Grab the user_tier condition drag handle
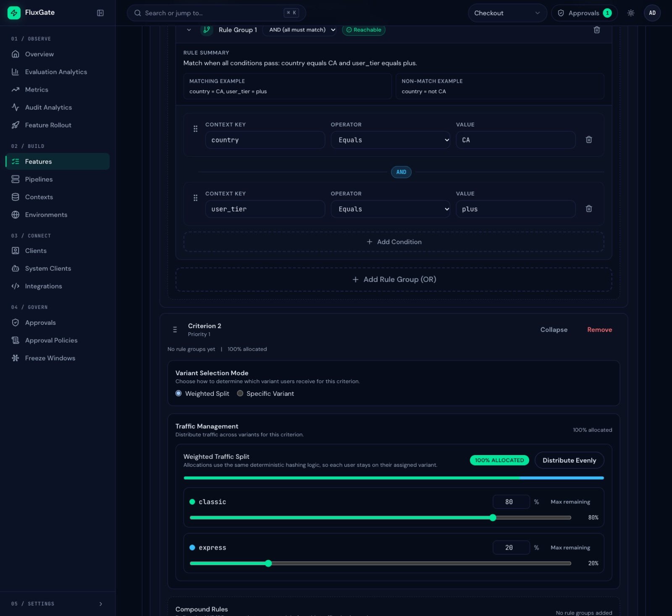 195,197
